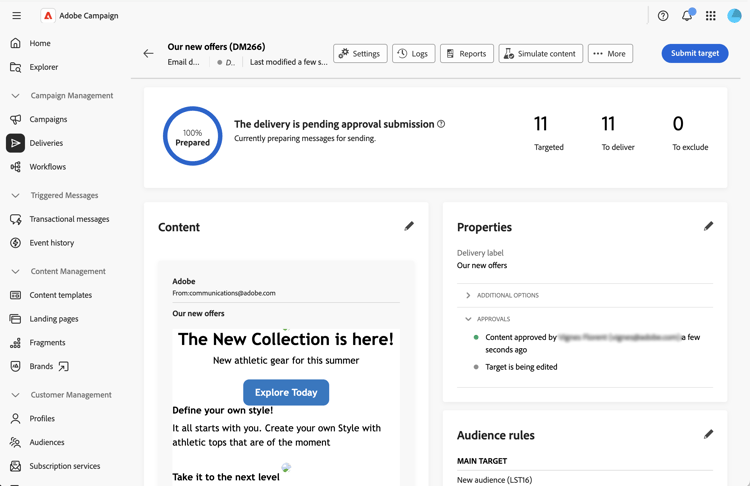750x486 pixels.
Task: Go to Subscription services in the sidebar
Action: 65,466
